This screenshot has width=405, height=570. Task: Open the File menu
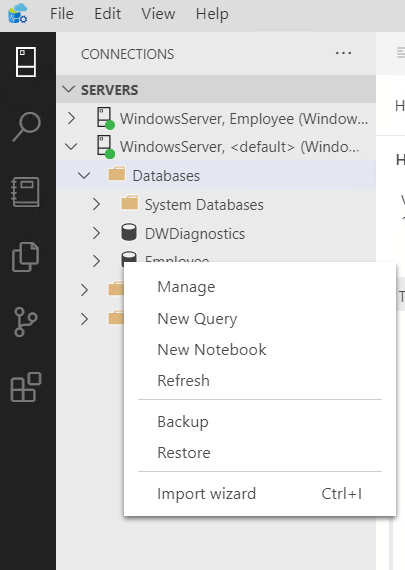[x=62, y=14]
